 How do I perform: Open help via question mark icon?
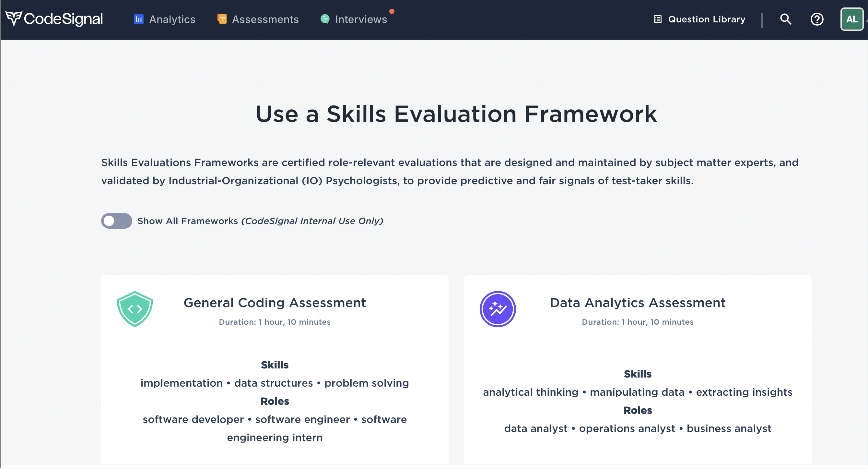click(817, 19)
